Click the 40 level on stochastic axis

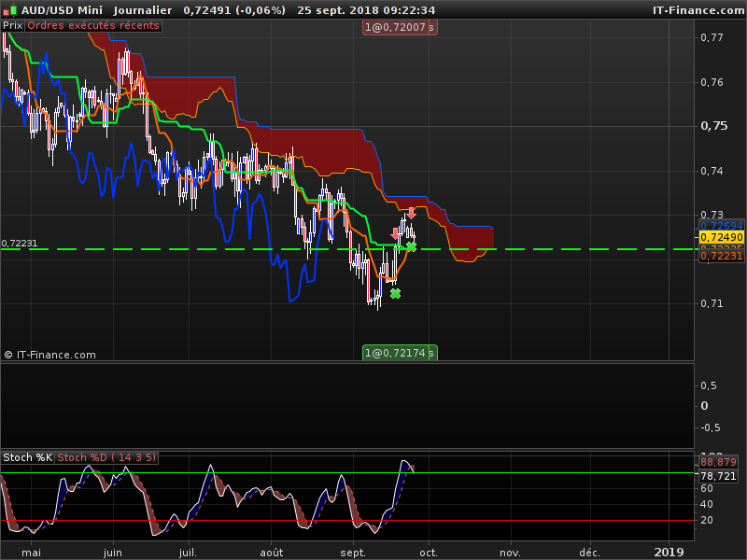point(707,504)
